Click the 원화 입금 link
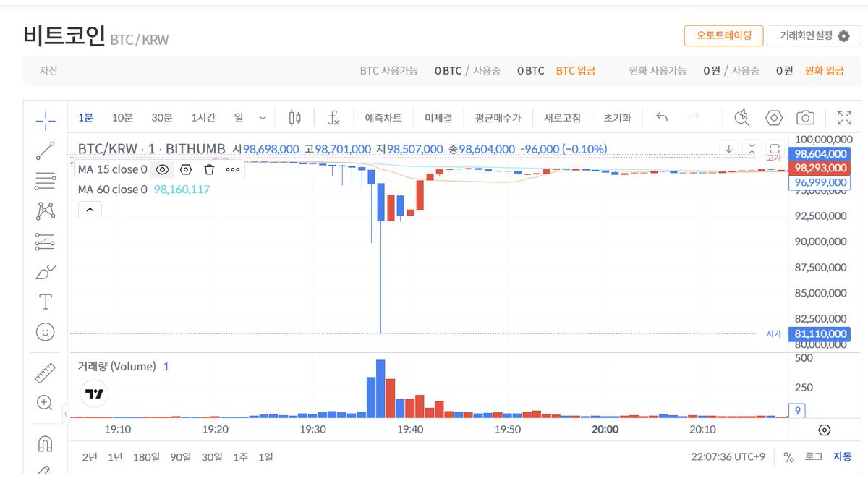868x481 pixels. (x=825, y=71)
